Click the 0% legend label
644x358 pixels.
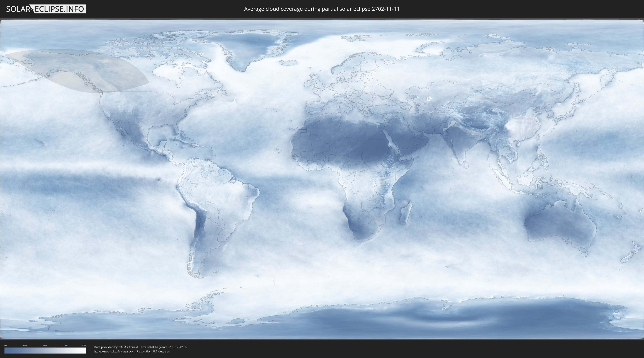pyautogui.click(x=6, y=345)
